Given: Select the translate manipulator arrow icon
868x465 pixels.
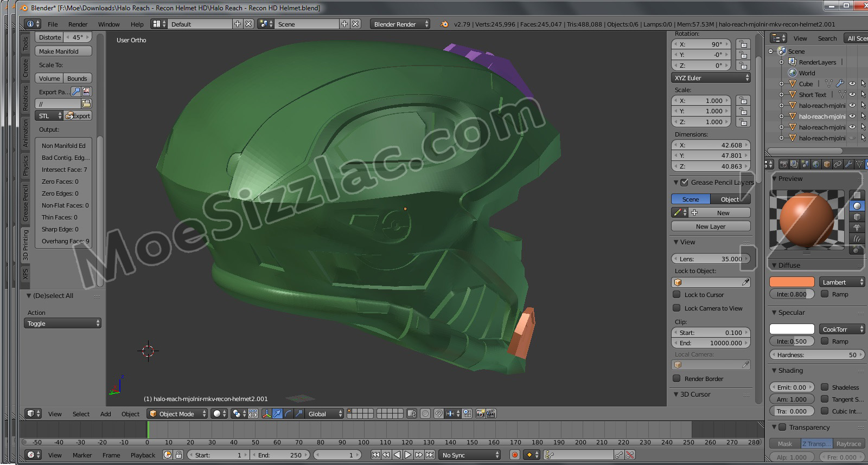Looking at the screenshot, I should pyautogui.click(x=277, y=414).
